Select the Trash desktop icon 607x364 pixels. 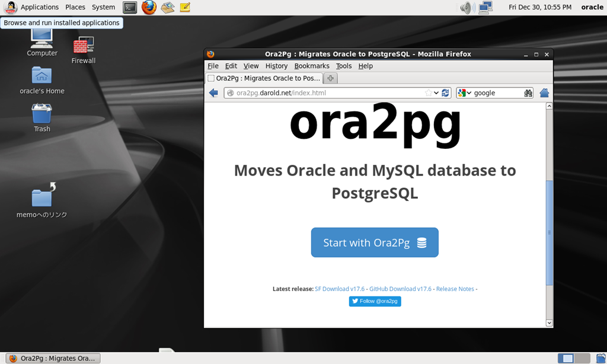[42, 118]
